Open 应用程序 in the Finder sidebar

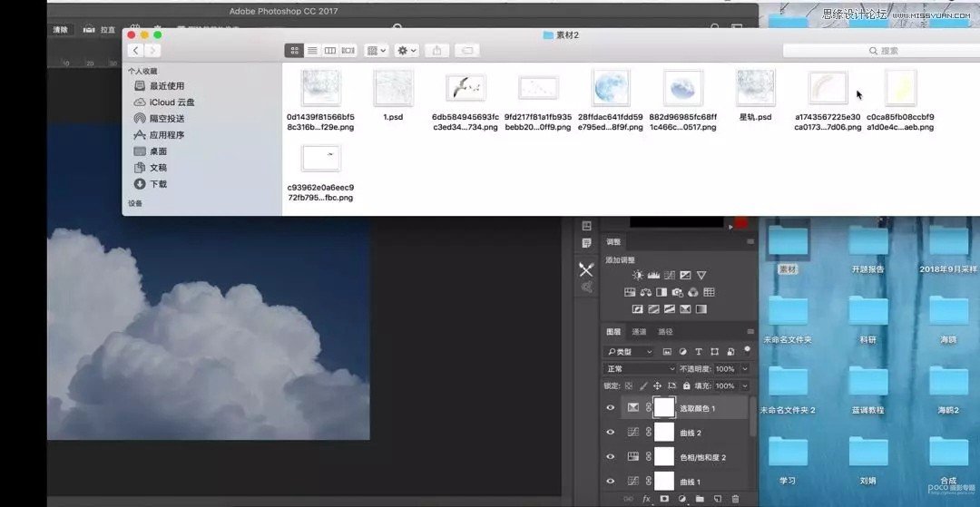pyautogui.click(x=160, y=135)
